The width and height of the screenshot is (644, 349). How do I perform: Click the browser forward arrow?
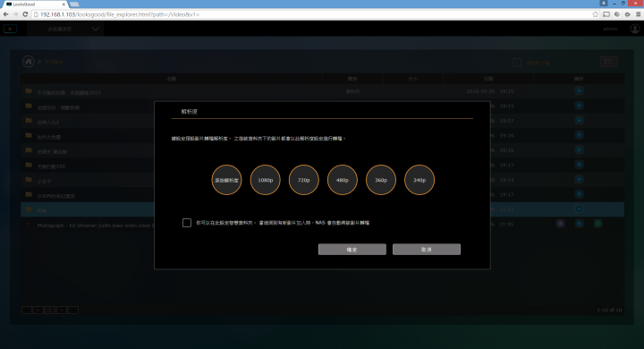point(15,14)
